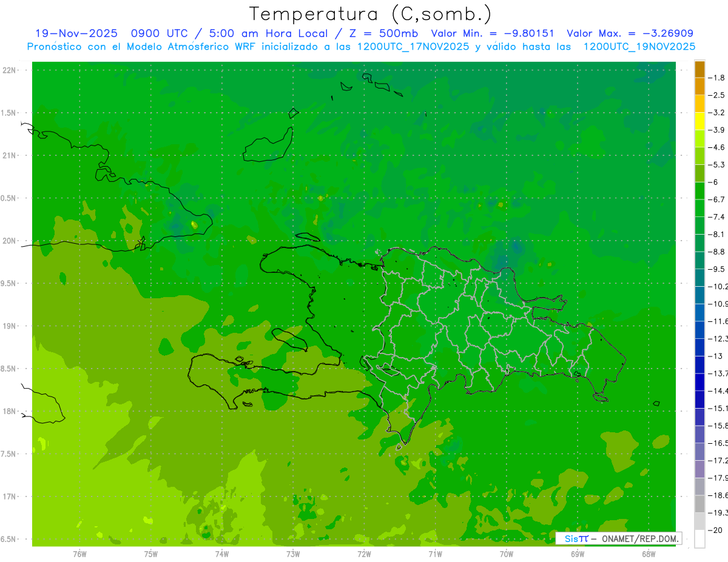Click the "-17.2" color bar label
The image size is (728, 562).
(x=718, y=461)
